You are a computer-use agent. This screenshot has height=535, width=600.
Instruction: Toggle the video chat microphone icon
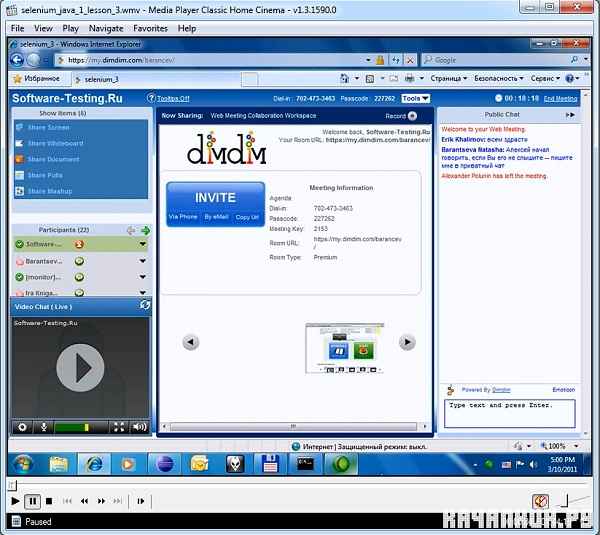(x=44, y=427)
